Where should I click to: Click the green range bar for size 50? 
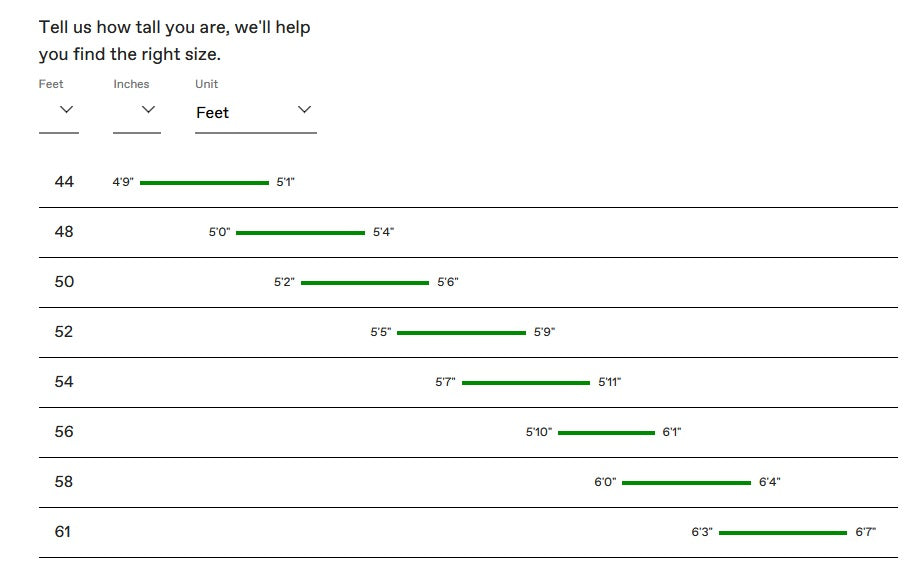[365, 283]
